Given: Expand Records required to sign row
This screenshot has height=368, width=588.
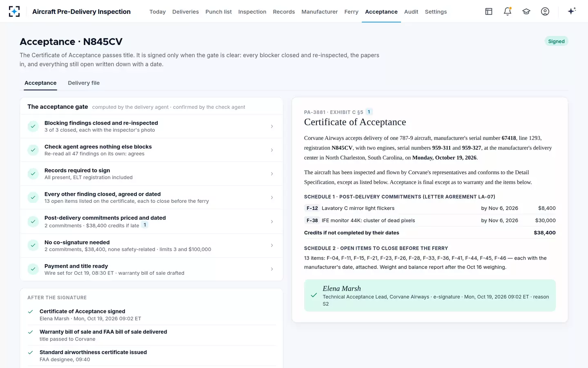Looking at the screenshot, I should point(151,174).
